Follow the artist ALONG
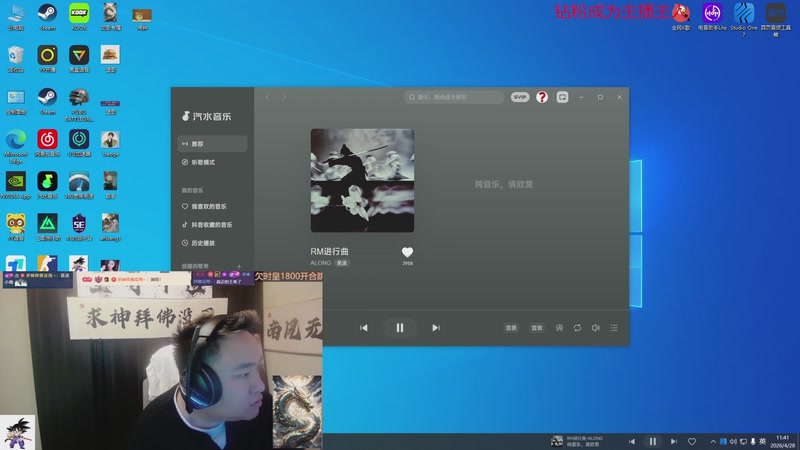The image size is (800, 450). (x=342, y=263)
